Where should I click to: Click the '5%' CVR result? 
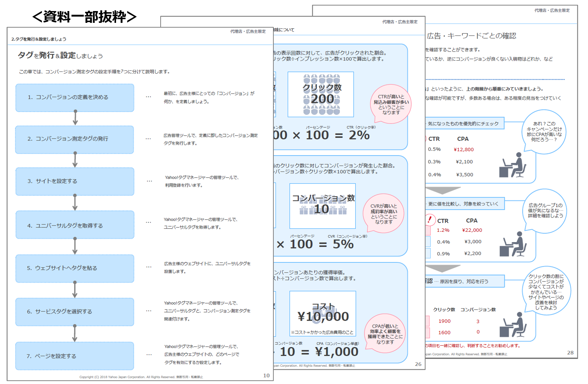(343, 244)
